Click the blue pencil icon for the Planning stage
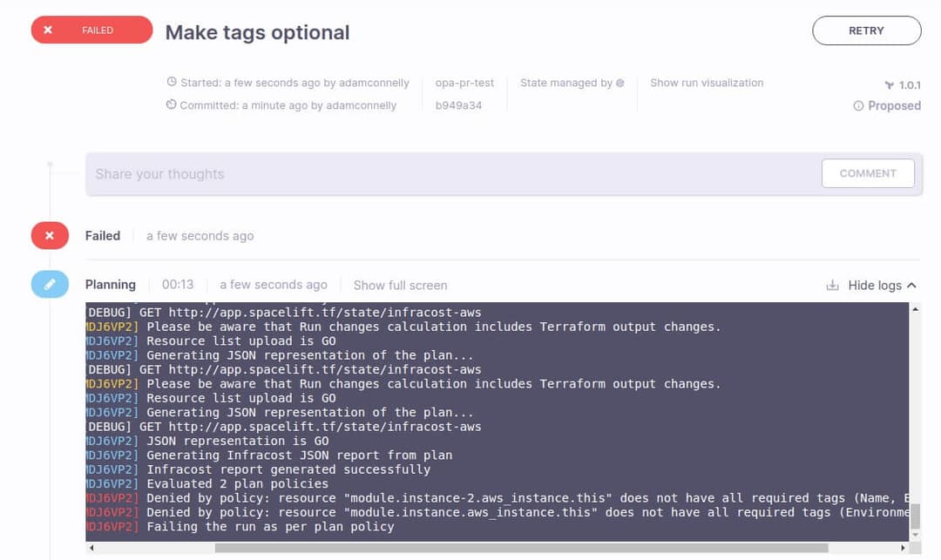Image resolution: width=941 pixels, height=560 pixels. pyautogui.click(x=50, y=284)
